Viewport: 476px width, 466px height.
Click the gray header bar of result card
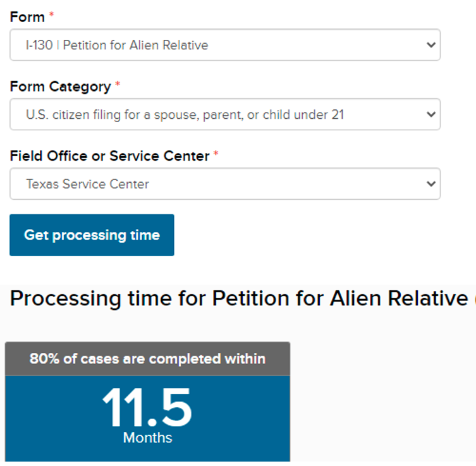[147, 359]
